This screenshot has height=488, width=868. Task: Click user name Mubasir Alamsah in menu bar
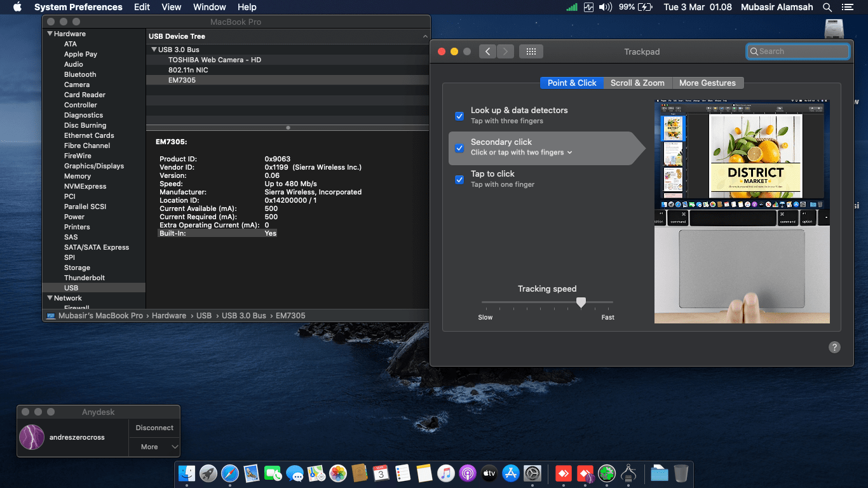point(776,7)
